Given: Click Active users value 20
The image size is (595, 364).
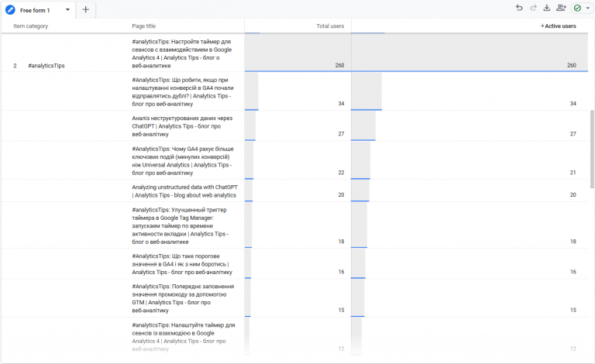Looking at the screenshot, I should (x=573, y=195).
